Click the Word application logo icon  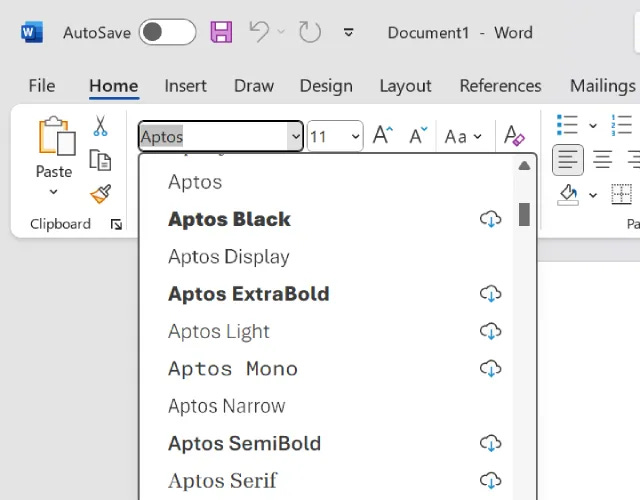pos(32,32)
